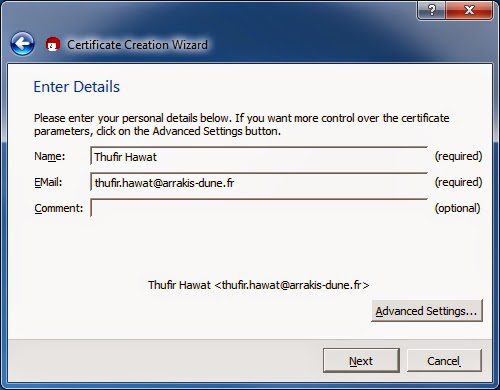This screenshot has height=390, width=500.
Task: Focus the Name field containing Thufir Hawat
Action: click(259, 156)
